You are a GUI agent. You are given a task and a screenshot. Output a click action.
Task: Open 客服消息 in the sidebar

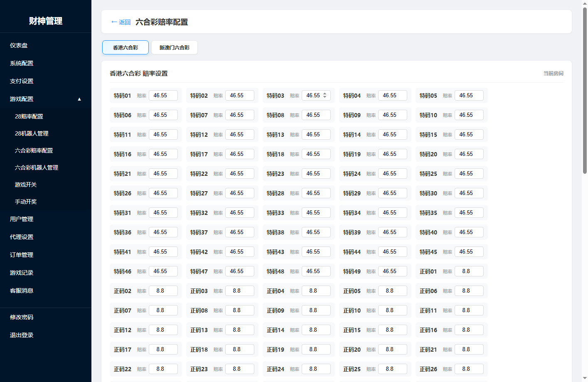pyautogui.click(x=46, y=291)
